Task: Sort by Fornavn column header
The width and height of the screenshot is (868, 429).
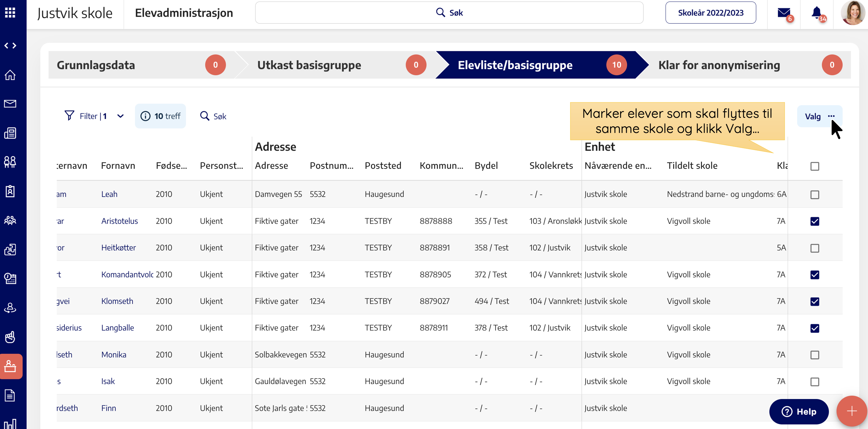Action: (118, 165)
